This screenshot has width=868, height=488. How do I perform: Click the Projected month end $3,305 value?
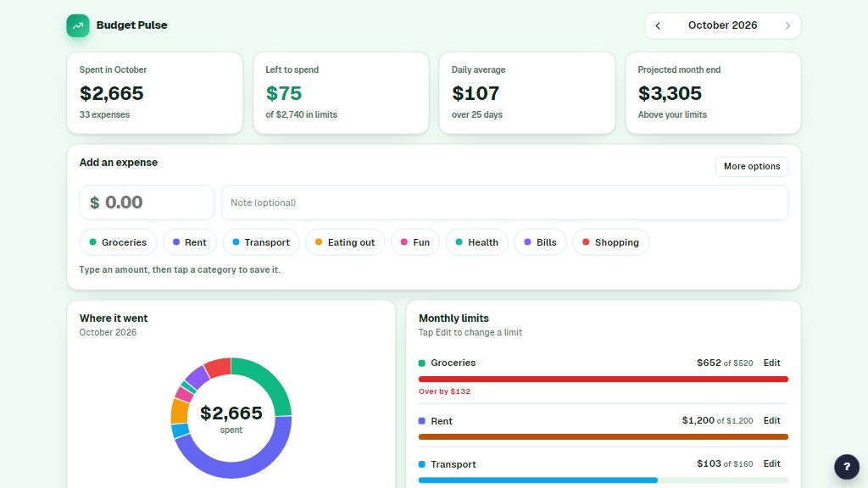(x=670, y=93)
